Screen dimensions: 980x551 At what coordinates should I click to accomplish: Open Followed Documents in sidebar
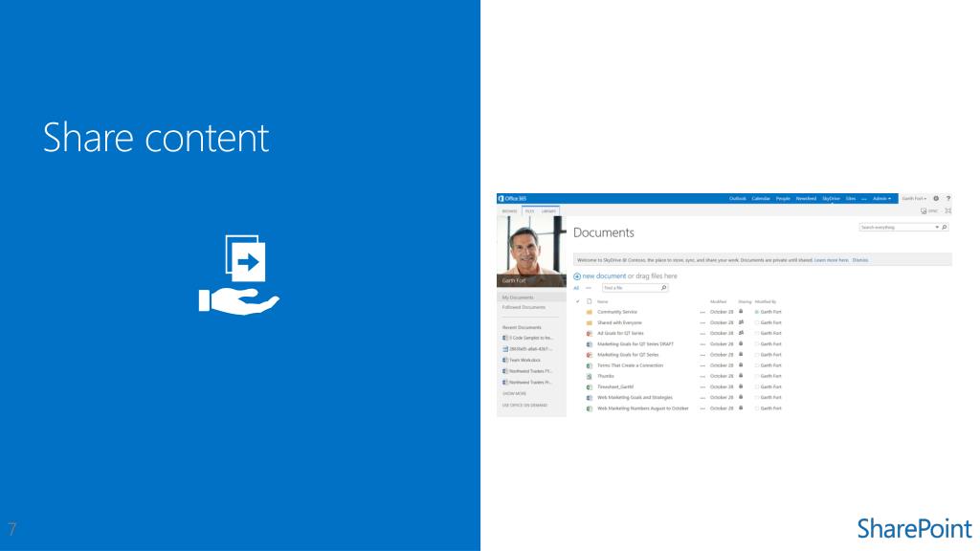click(523, 307)
